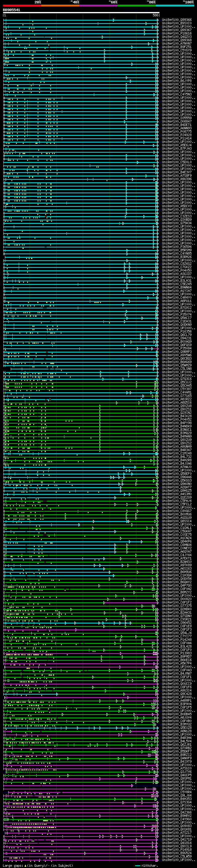The height and width of the screenshot is (868, 197).
Task: Select the UniRef100_P04052 label
Action: click(177, 419)
